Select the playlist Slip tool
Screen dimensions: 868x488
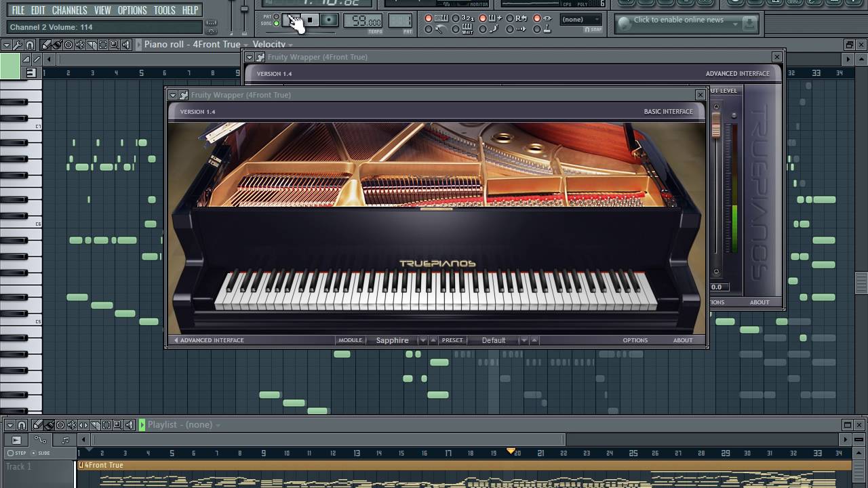83,425
